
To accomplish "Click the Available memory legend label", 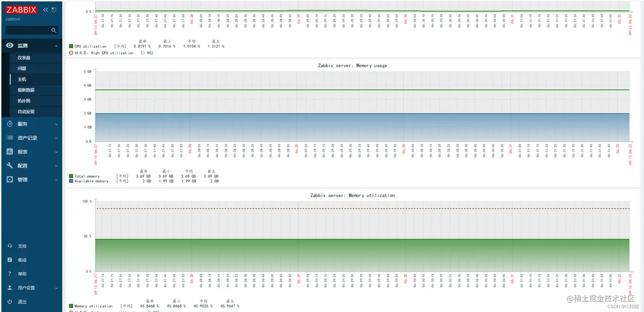I will [92, 181].
